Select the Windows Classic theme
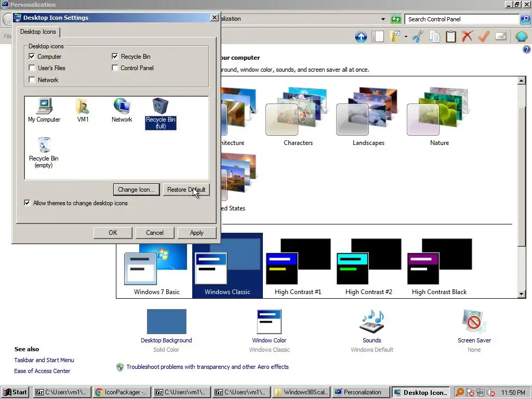The image size is (532, 399). [228, 265]
